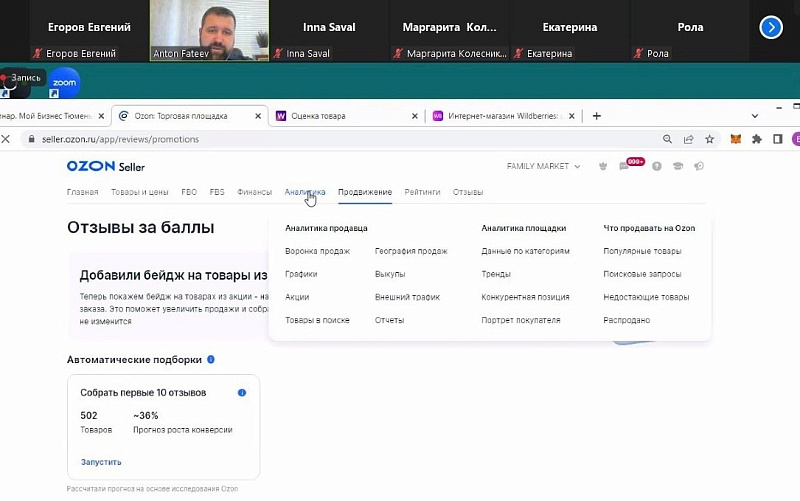Click the browser address bar URL
The height and width of the screenshot is (501, 800).
click(x=120, y=139)
